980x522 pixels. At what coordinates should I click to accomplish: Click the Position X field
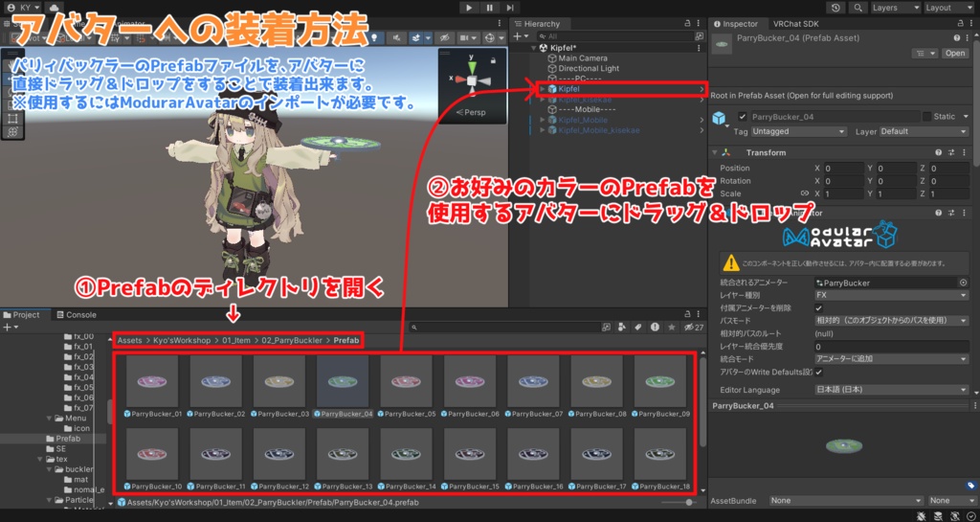coord(844,169)
